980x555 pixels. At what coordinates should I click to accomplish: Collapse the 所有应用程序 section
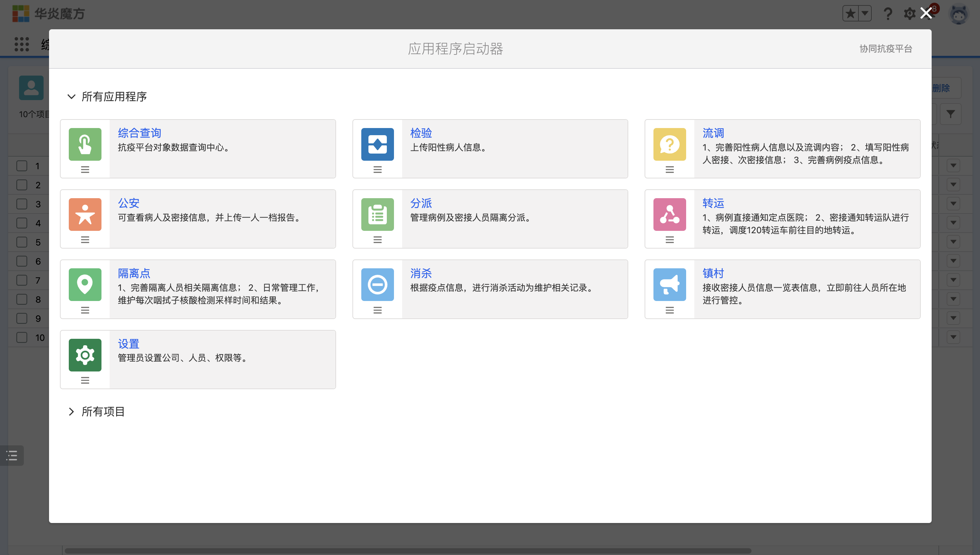71,96
